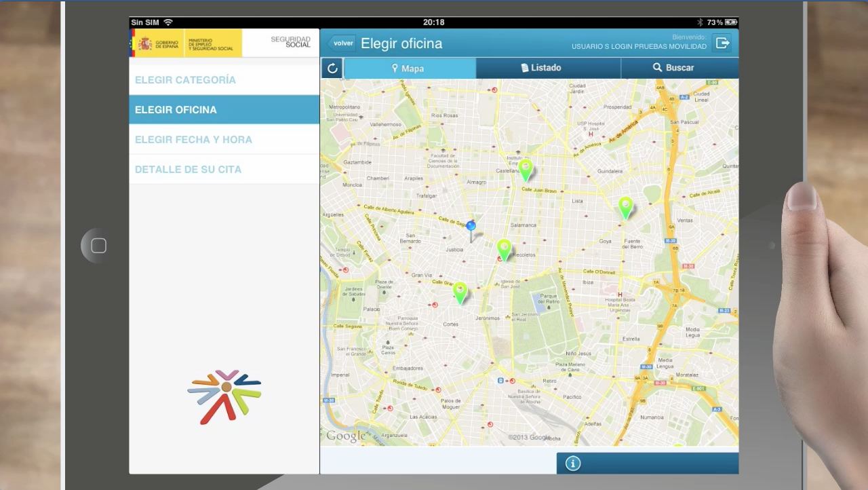Select ELEGIR FECHA Y HORA step
The image size is (868, 490).
[x=224, y=140]
